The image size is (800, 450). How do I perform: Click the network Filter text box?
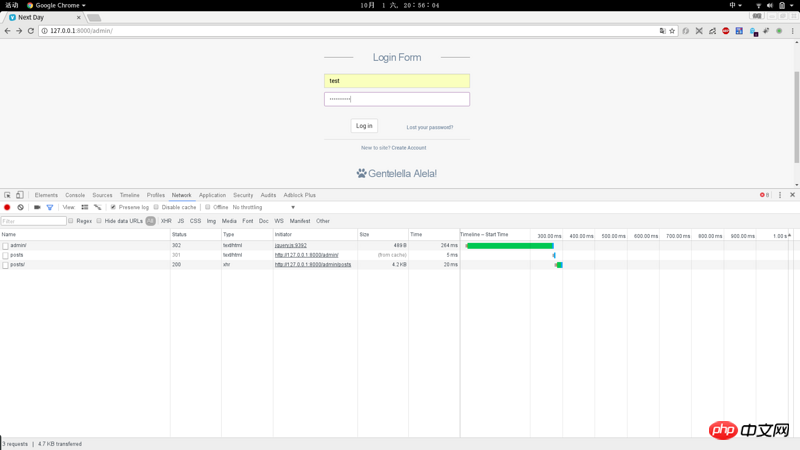[34, 221]
